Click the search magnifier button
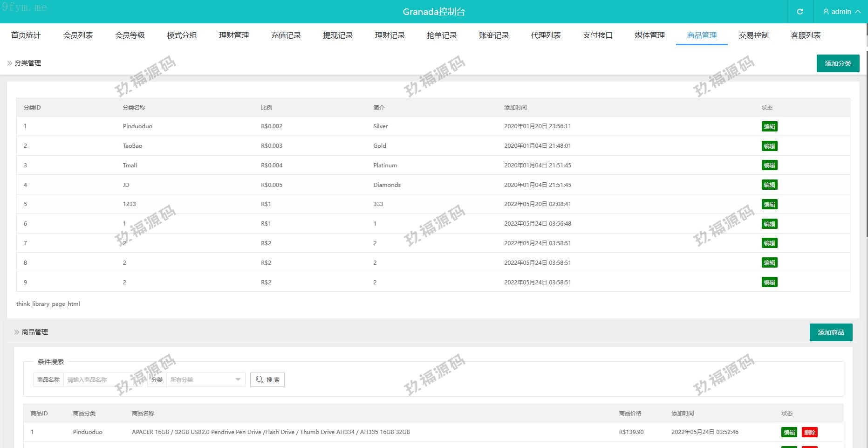Image resolution: width=868 pixels, height=448 pixels. (267, 379)
